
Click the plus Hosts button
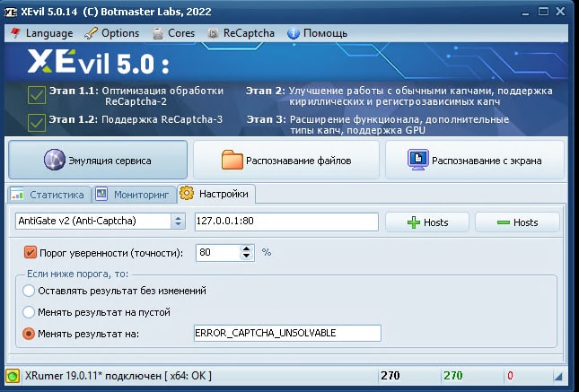427,222
